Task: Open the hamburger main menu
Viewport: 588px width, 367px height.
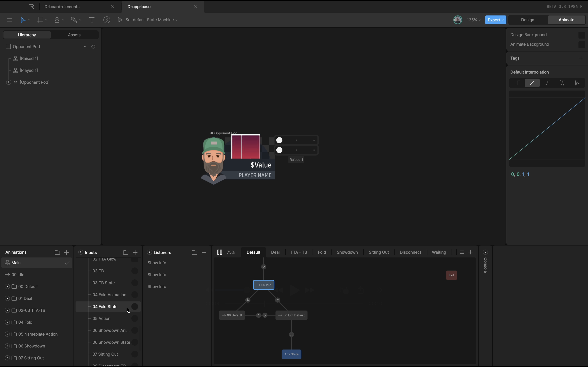Action: (x=9, y=20)
